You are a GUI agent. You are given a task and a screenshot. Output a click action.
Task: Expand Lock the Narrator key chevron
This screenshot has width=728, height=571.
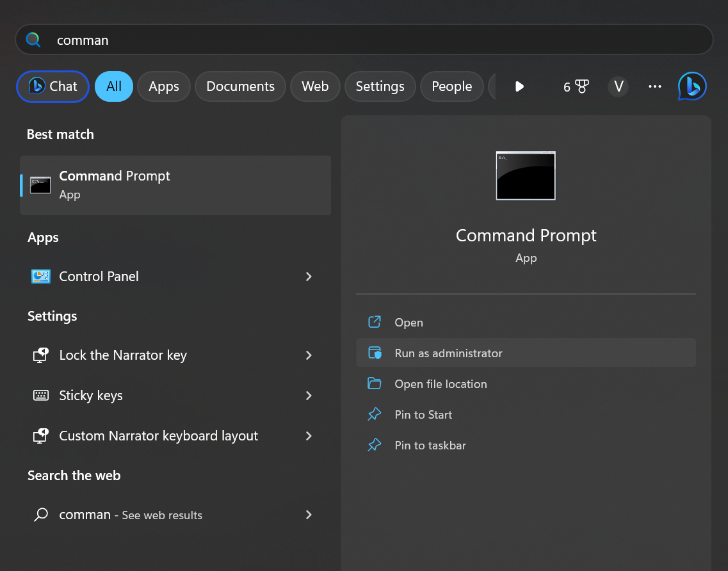pos(309,355)
